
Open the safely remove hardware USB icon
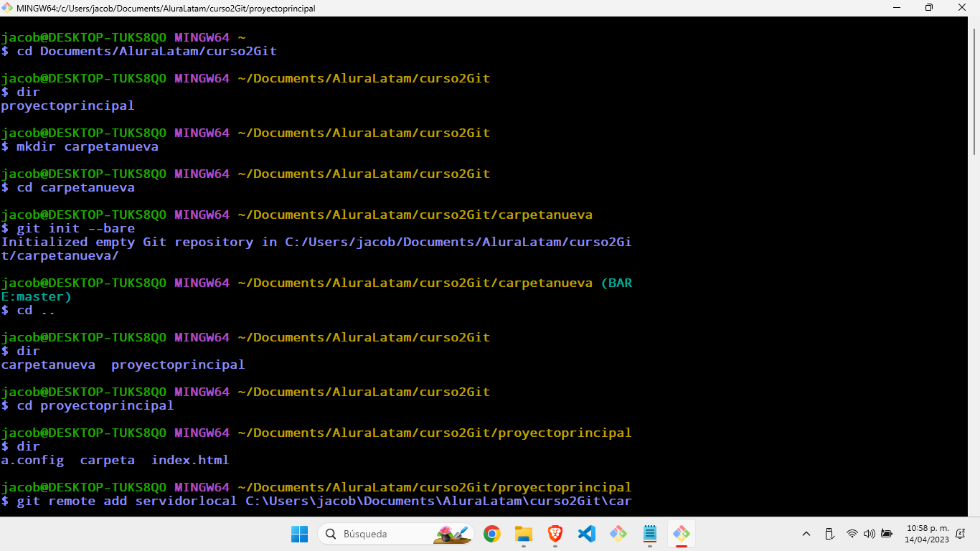coord(829,534)
